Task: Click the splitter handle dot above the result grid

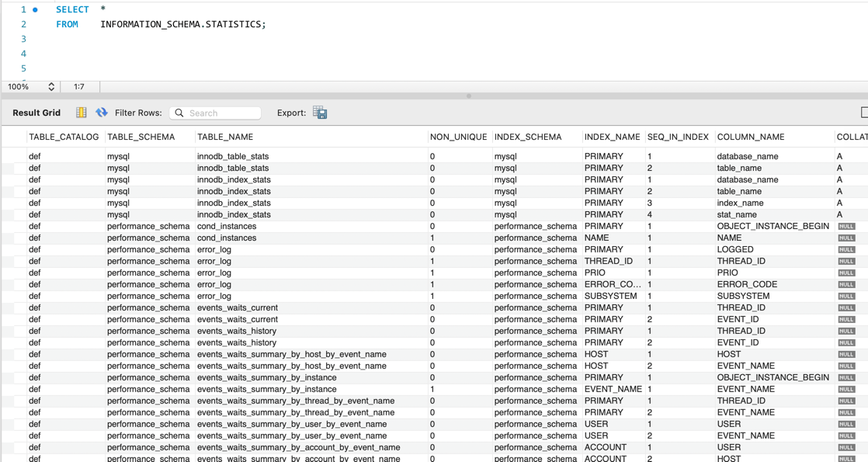Action: pos(468,96)
